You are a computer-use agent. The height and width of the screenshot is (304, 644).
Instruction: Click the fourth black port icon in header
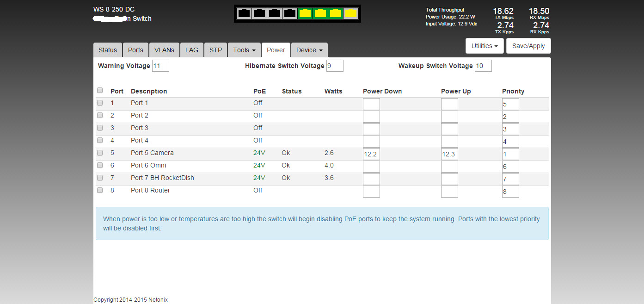pos(290,13)
